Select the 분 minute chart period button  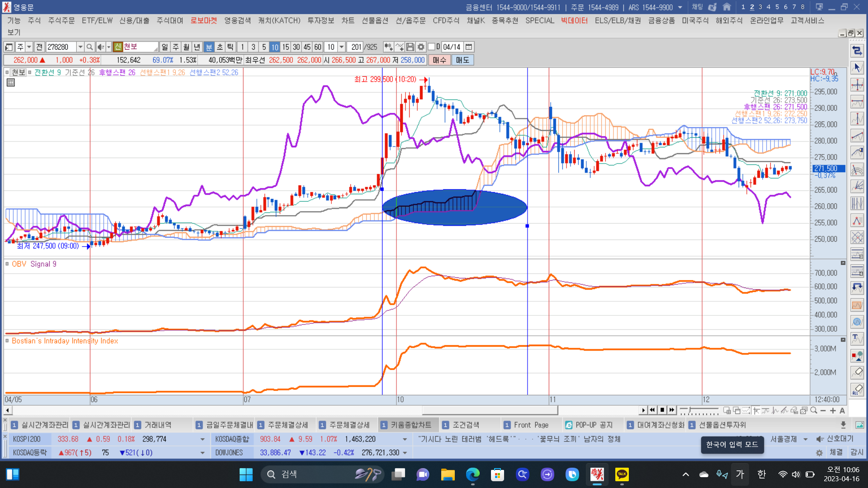(209, 47)
